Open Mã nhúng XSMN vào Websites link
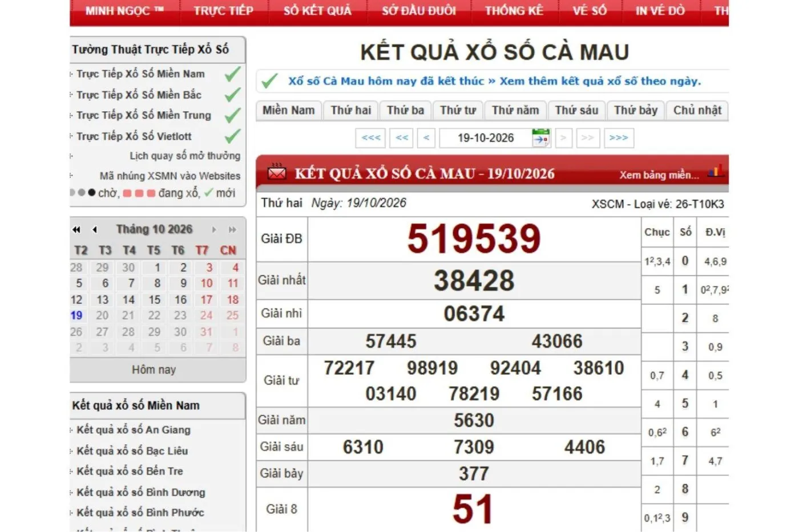Image resolution: width=799 pixels, height=532 pixels. pyautogui.click(x=170, y=176)
